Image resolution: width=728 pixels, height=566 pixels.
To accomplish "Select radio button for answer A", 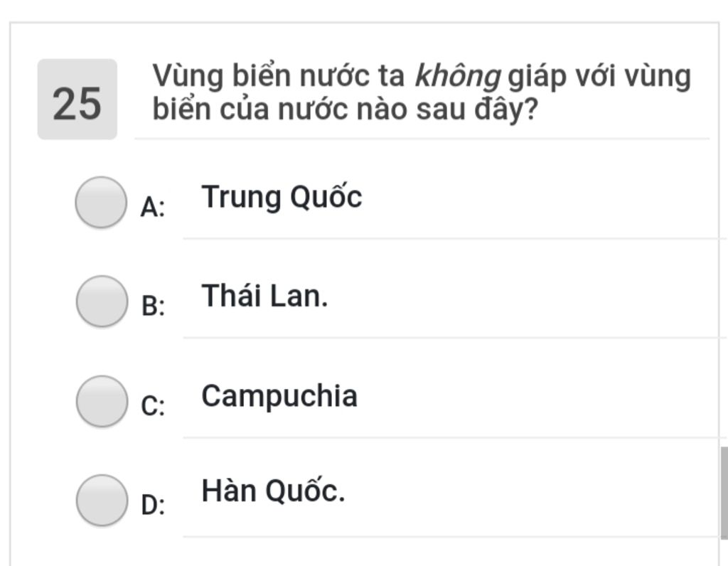I will point(101,202).
